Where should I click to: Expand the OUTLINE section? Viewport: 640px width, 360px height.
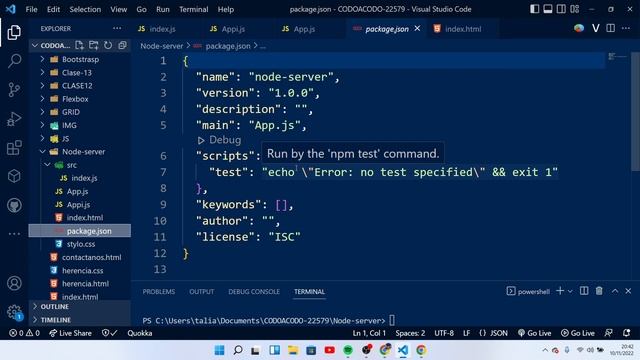click(x=54, y=307)
